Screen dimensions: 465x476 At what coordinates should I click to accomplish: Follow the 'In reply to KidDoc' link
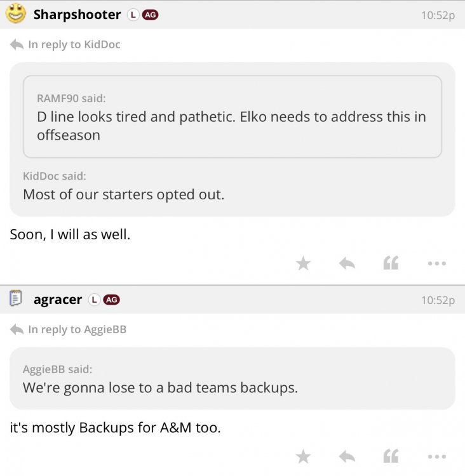pyautogui.click(x=74, y=44)
